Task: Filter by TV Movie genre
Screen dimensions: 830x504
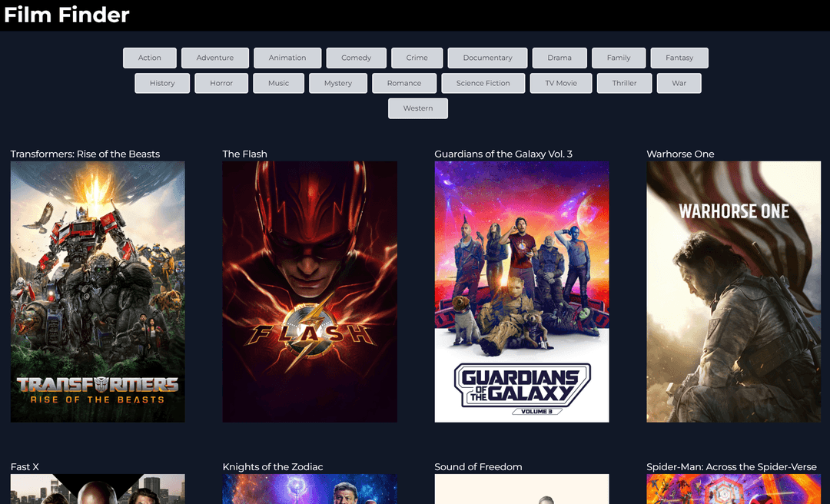Action: point(561,83)
